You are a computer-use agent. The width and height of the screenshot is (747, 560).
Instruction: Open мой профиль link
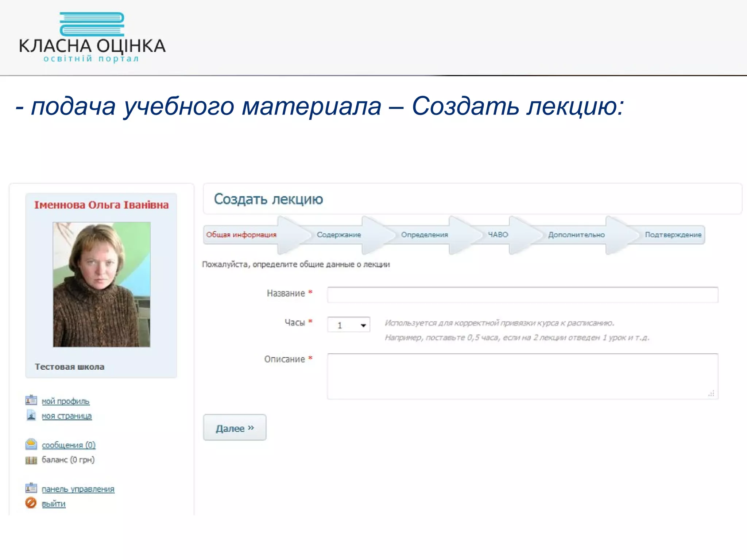[x=66, y=401]
